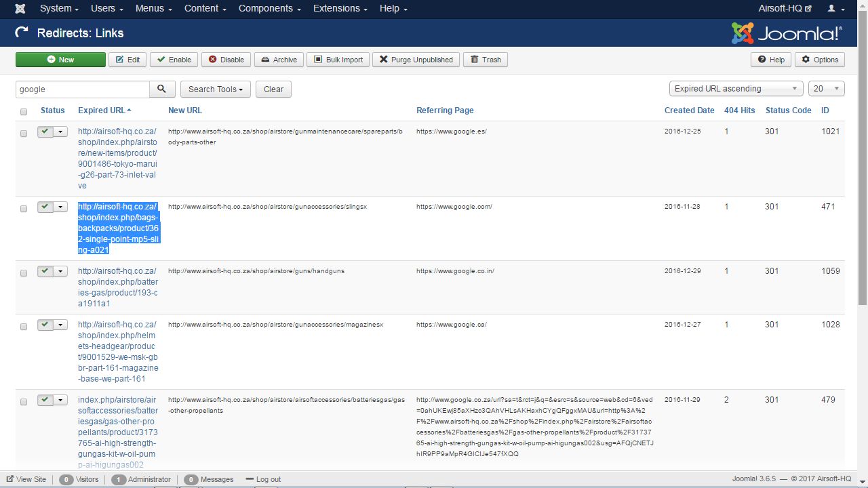Clear the search filter
Screen dimensions: 868x488
(x=274, y=89)
